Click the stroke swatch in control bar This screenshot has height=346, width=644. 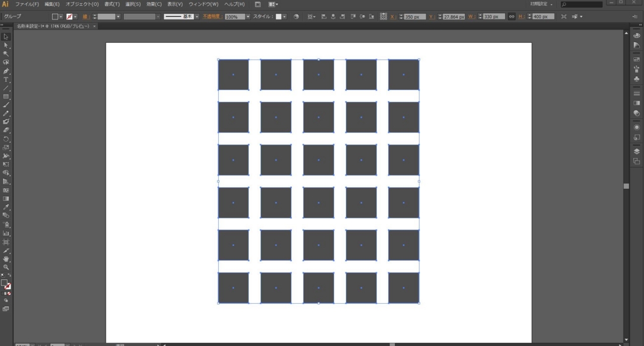[69, 17]
